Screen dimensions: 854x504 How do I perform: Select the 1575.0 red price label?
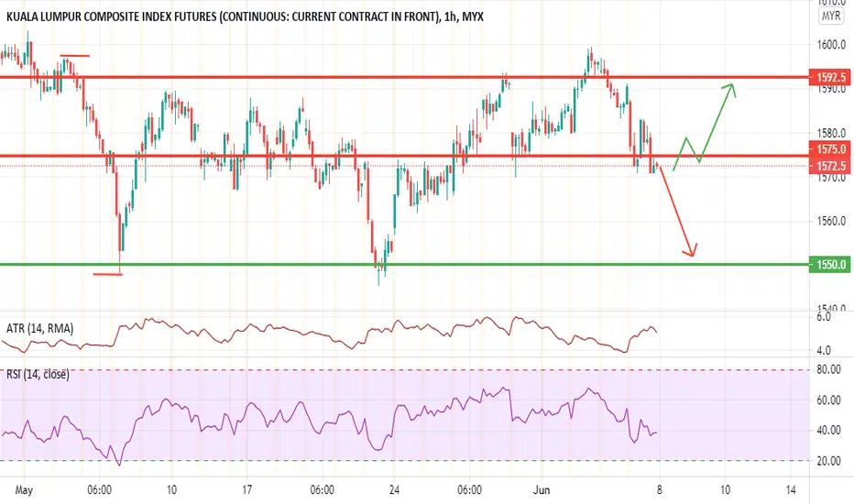click(830, 148)
